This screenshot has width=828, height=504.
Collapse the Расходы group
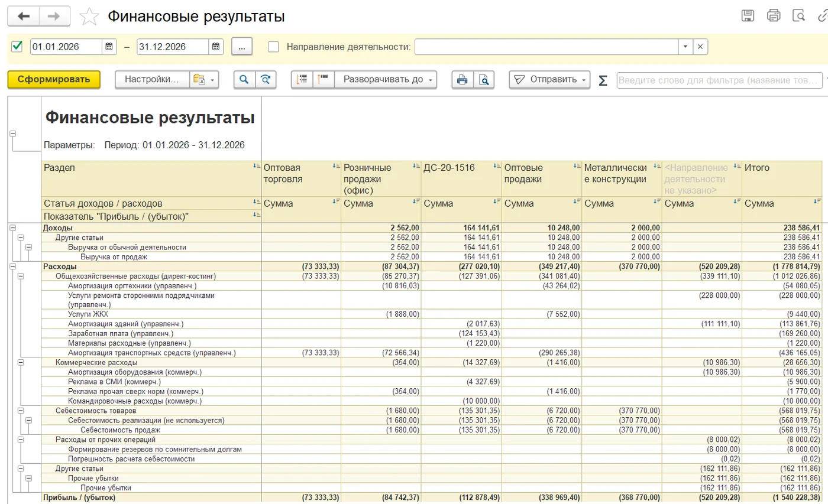12,266
